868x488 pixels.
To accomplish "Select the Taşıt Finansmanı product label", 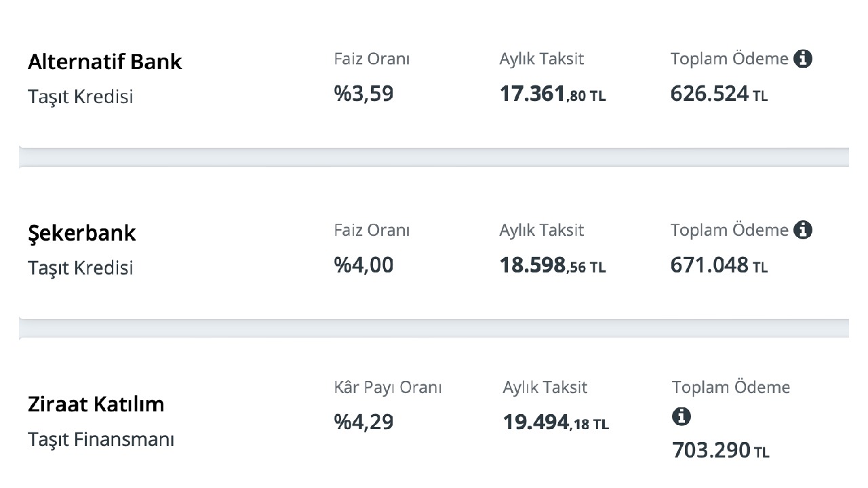I will click(101, 440).
